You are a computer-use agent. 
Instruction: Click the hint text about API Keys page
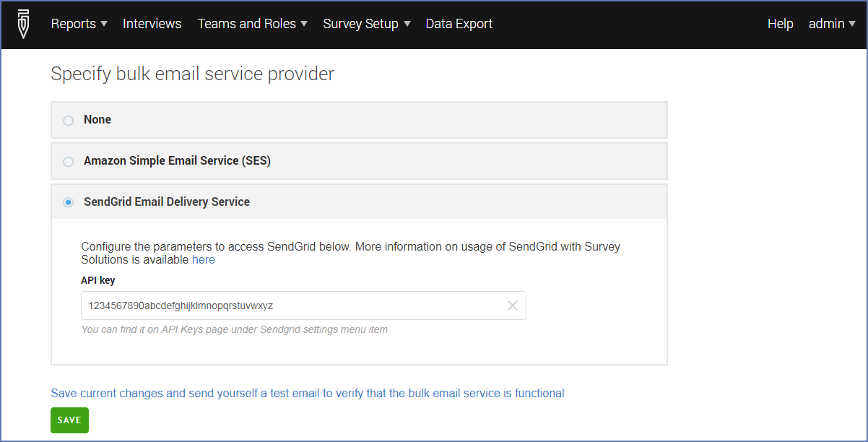point(235,329)
